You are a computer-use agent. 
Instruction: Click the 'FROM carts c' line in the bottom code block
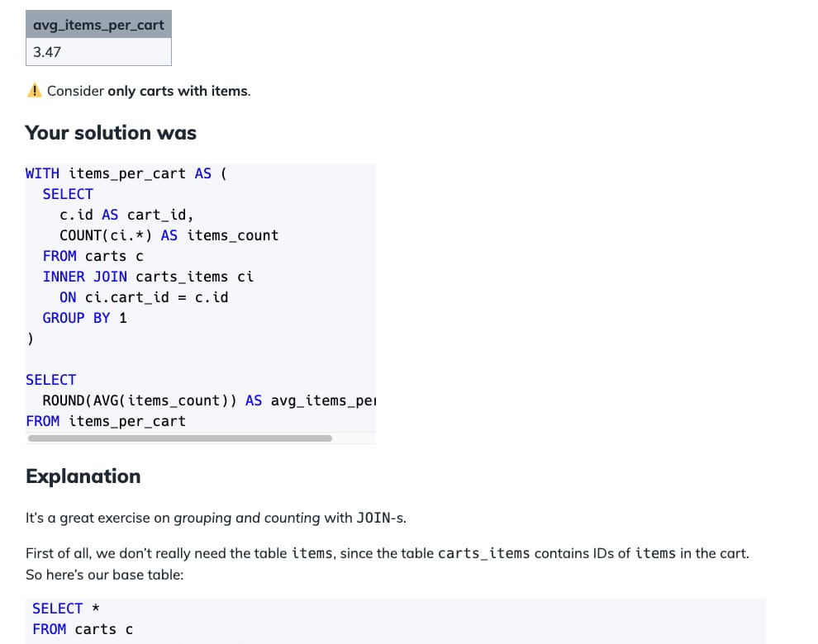[83, 629]
